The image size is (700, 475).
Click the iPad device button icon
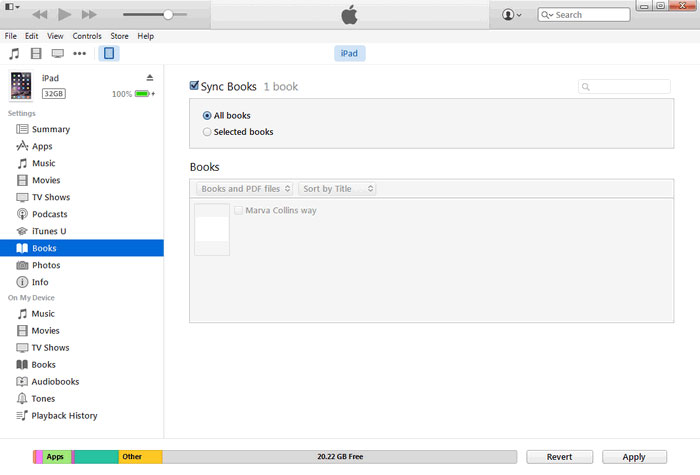click(x=109, y=53)
